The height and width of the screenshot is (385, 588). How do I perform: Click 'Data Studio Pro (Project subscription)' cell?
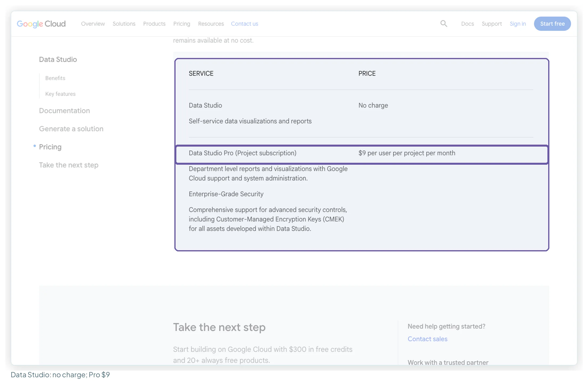[243, 153]
